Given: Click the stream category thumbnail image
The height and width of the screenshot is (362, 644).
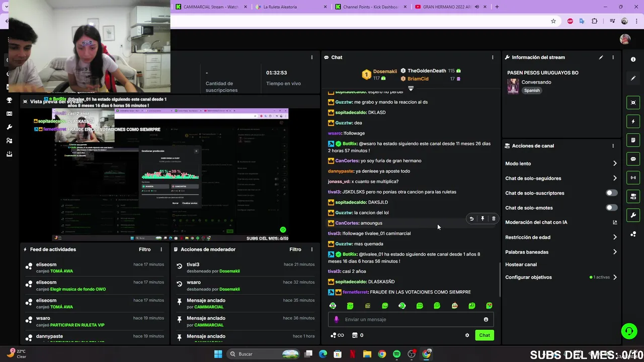Looking at the screenshot, I should tap(513, 86).
